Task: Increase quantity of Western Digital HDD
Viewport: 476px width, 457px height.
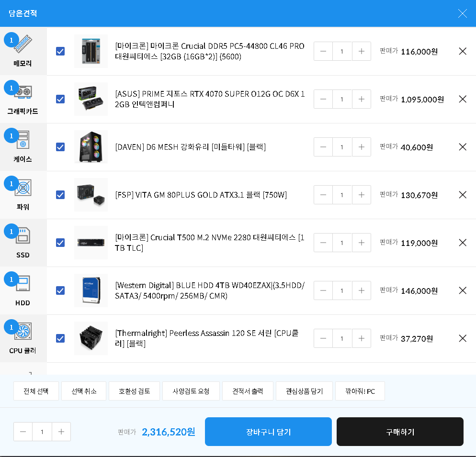Action: pos(361,290)
